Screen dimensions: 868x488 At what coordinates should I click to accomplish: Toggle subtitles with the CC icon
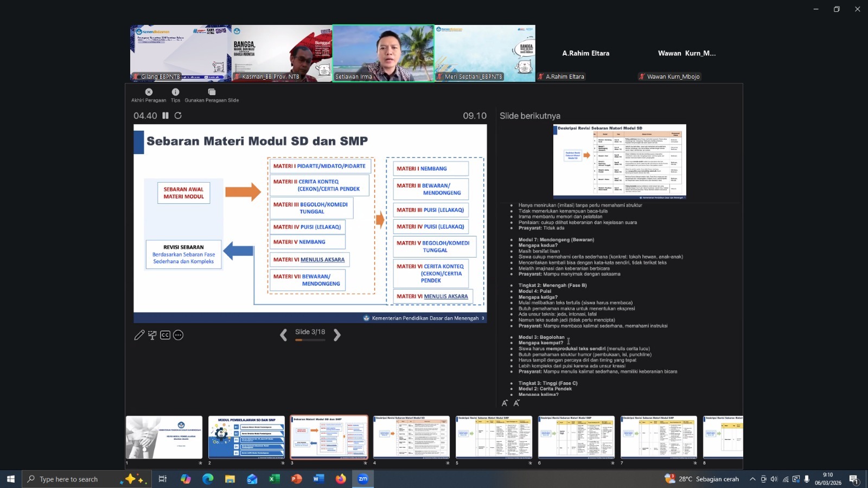tap(165, 335)
